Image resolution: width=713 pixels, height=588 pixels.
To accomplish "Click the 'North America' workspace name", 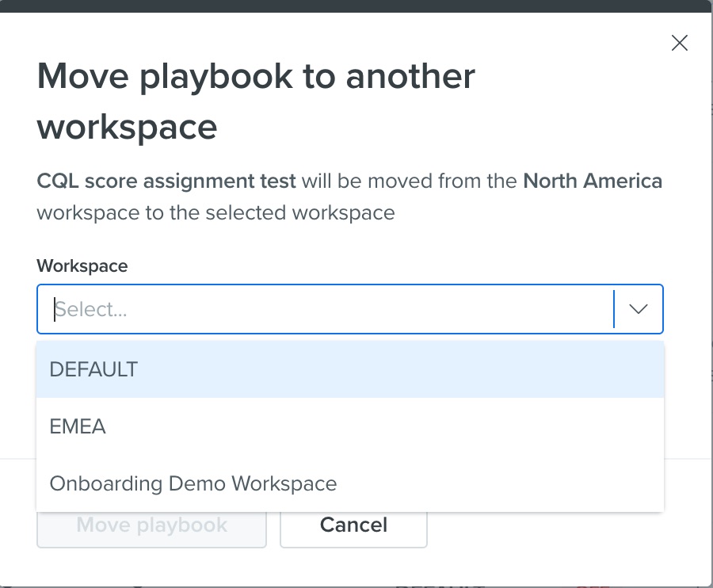I will pyautogui.click(x=593, y=181).
